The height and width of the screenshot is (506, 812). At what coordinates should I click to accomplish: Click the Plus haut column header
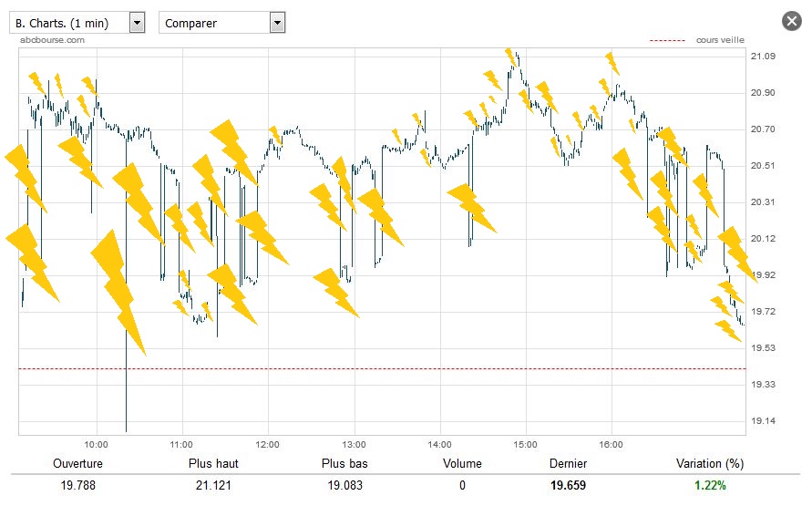tap(213, 463)
